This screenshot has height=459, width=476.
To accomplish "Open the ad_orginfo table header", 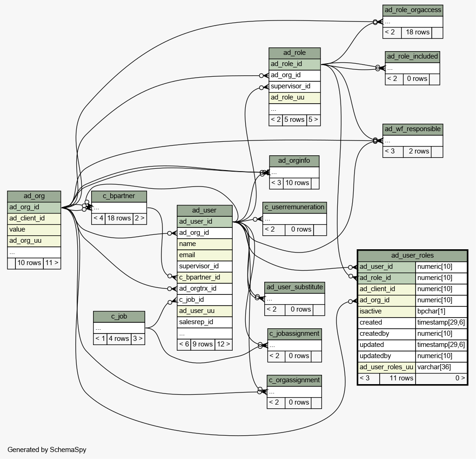I will (294, 161).
